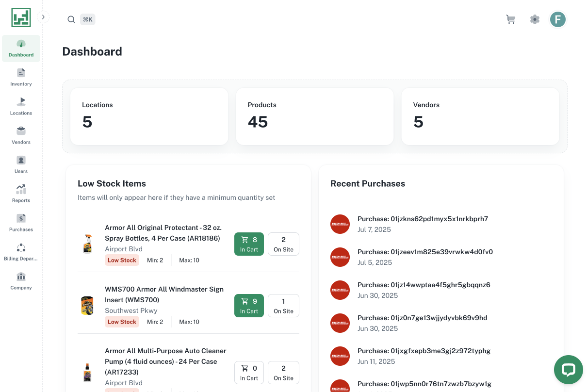587x392 pixels.
Task: Click the Vendors summary card
Action: [480, 116]
